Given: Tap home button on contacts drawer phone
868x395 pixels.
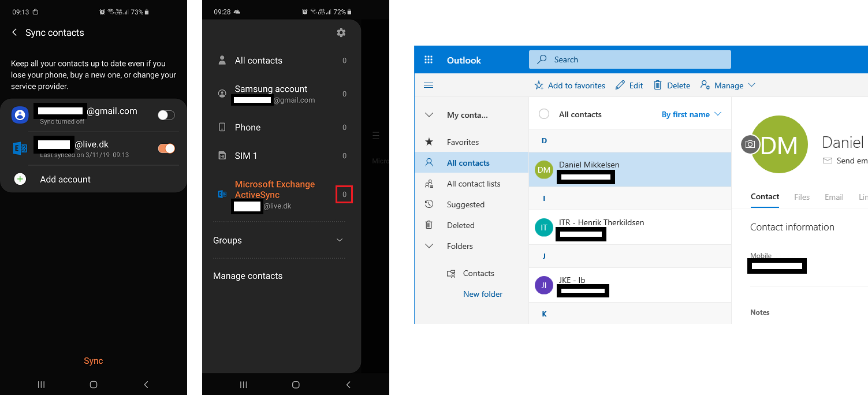Looking at the screenshot, I should pyautogui.click(x=296, y=385).
